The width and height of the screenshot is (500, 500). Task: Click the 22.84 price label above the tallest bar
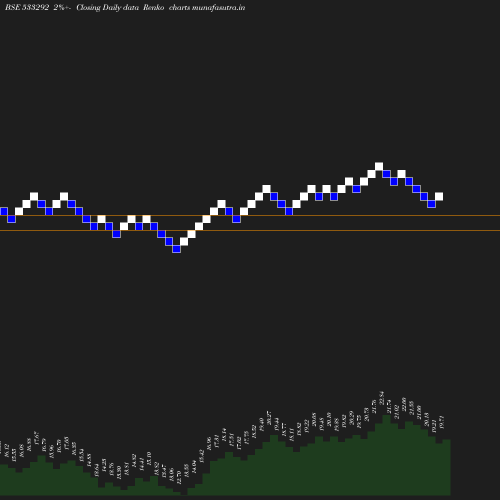pyautogui.click(x=381, y=398)
